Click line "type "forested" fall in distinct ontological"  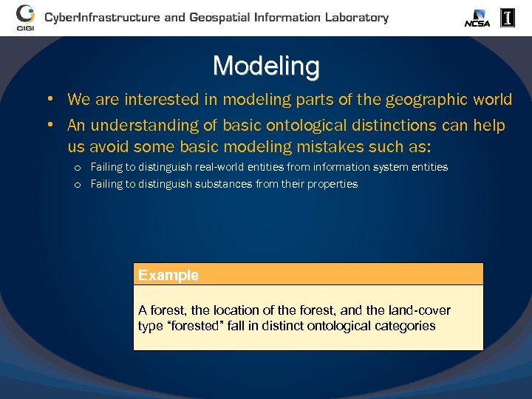click(287, 326)
